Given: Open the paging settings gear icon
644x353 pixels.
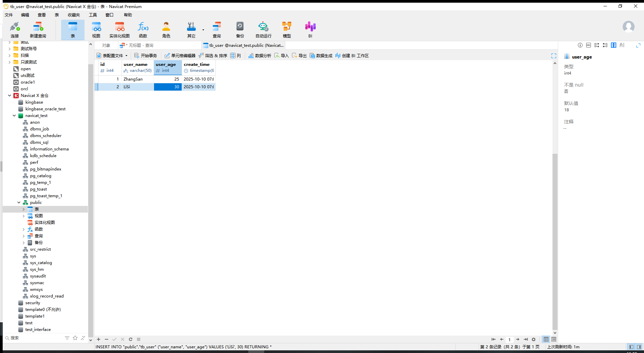Looking at the screenshot, I should [534, 339].
